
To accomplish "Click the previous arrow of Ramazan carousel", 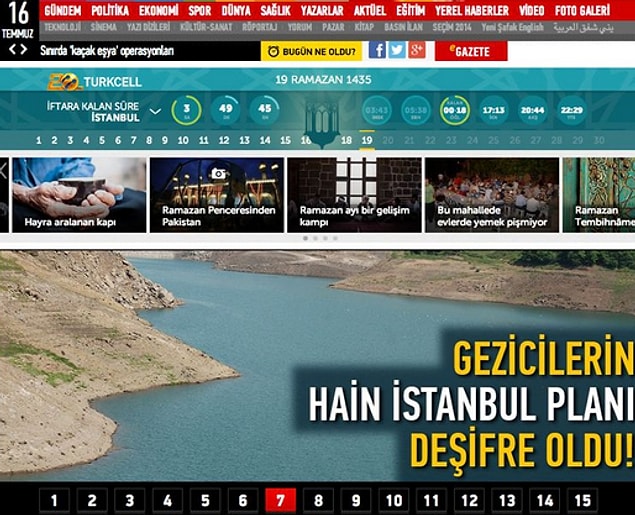I will pos(4,170).
